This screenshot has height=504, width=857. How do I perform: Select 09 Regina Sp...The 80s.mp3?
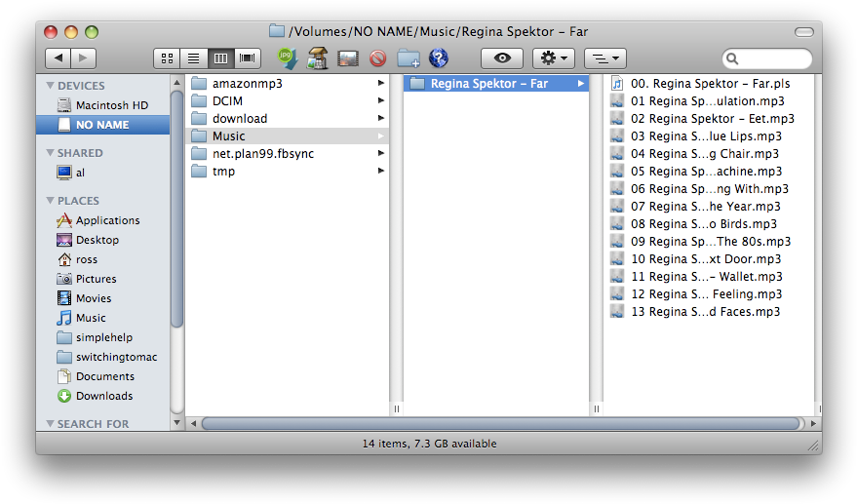pos(709,241)
